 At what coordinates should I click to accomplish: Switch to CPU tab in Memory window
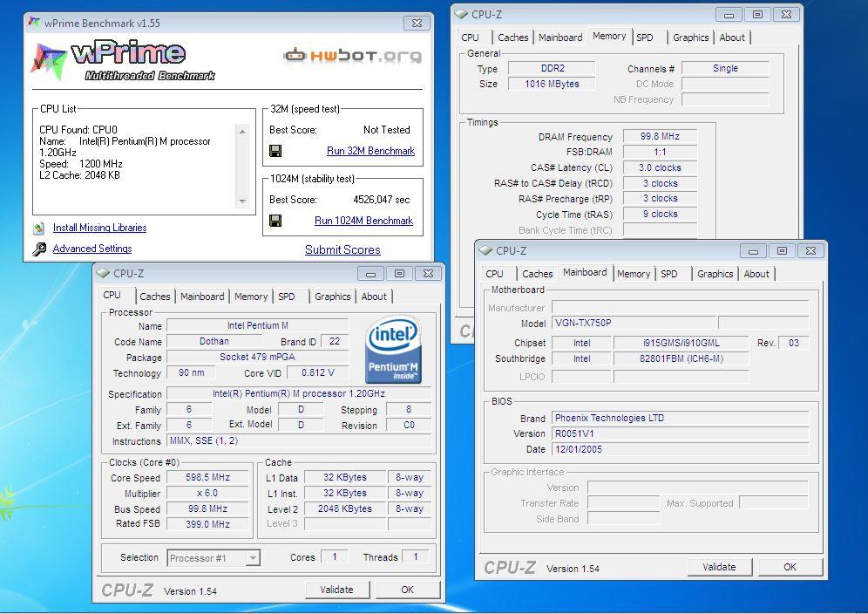[x=470, y=38]
